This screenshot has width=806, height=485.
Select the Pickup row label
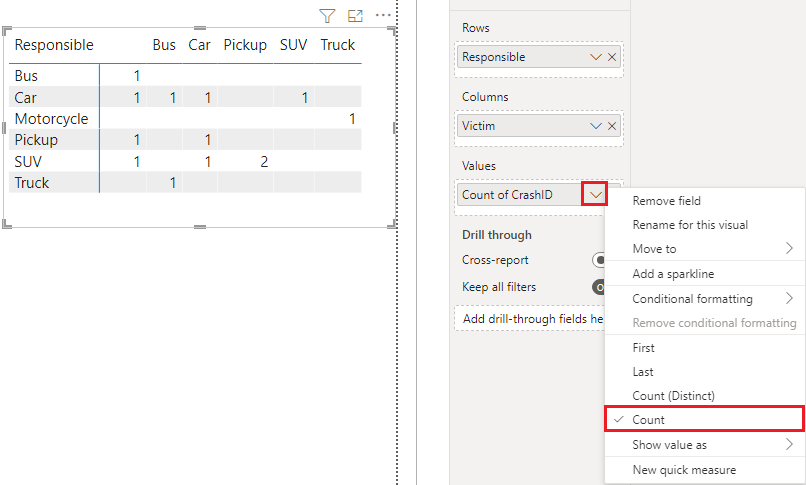(x=36, y=140)
